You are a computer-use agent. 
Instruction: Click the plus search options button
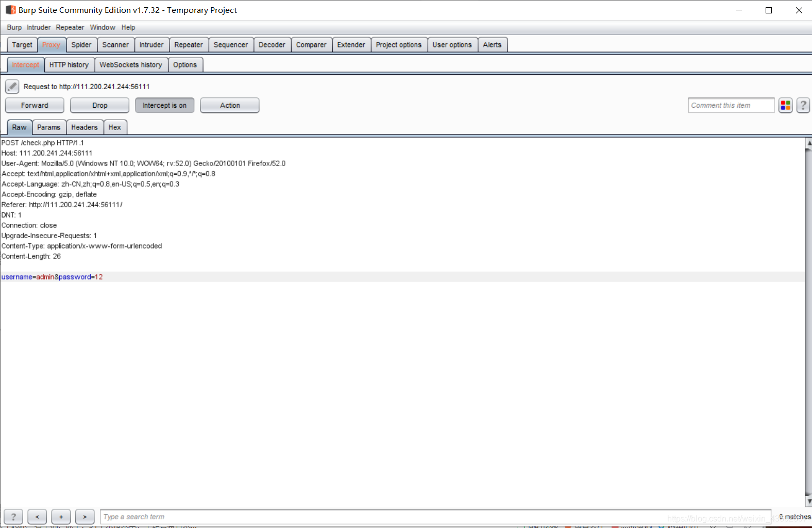61,517
